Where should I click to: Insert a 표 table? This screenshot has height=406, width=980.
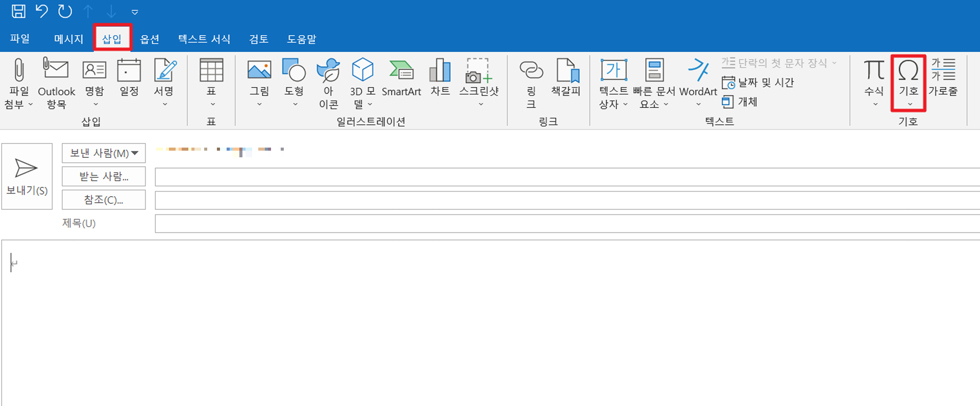click(211, 82)
